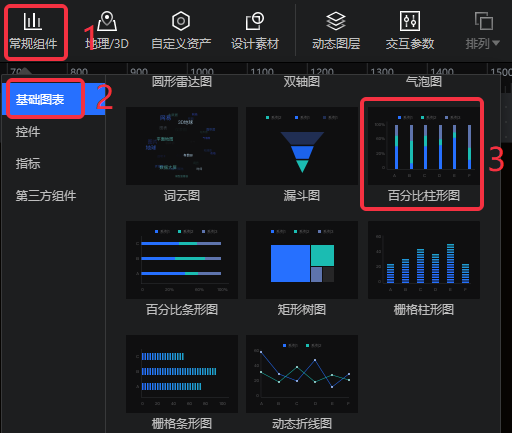Pick the 百分比条形图 chart thumbnail
The height and width of the screenshot is (433, 512).
(x=182, y=260)
